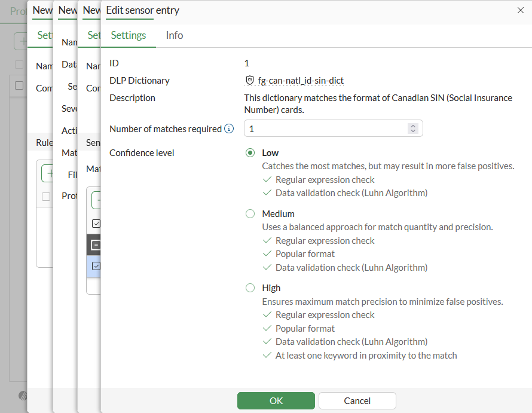Open the Settings tab of Edit sensor entry
Screen dimensions: 532x413
(x=128, y=35)
